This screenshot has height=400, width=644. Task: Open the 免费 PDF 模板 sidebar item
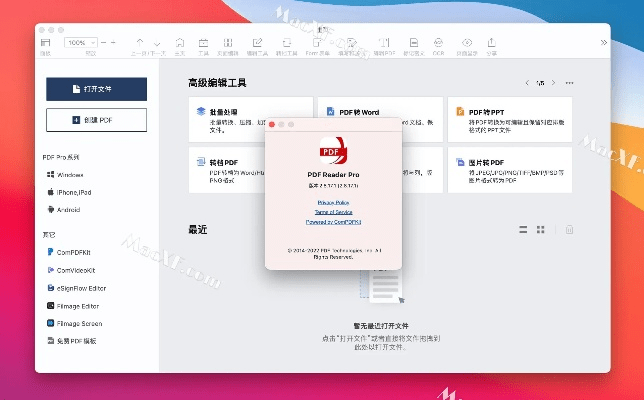[71, 341]
